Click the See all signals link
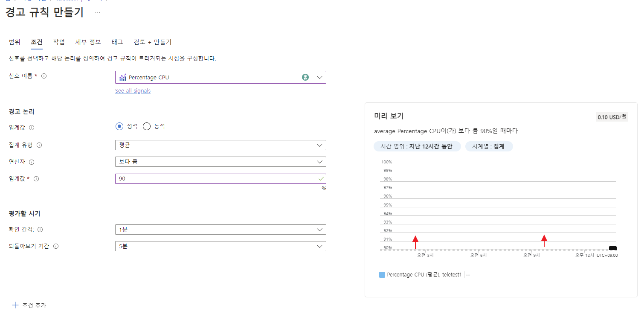Viewport: 644px width, 314px height. [133, 91]
